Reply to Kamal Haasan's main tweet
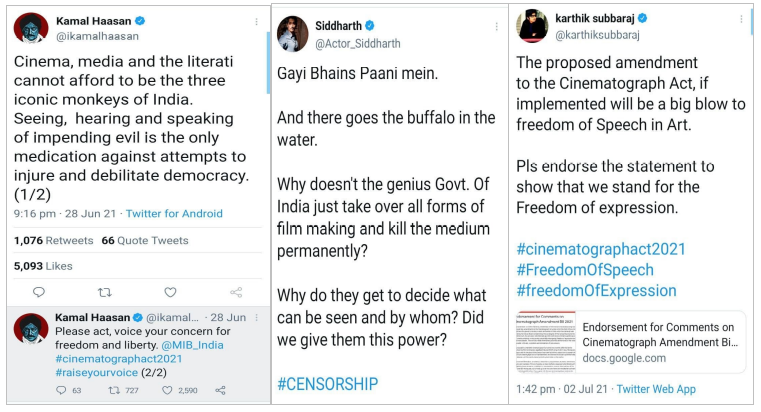The width and height of the screenshot is (761, 412). [x=39, y=292]
